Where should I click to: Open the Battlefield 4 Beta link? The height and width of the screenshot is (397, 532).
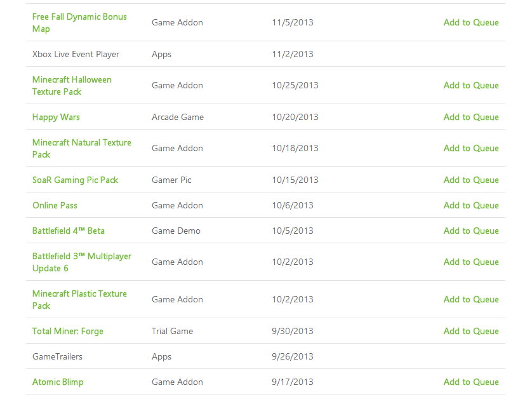68,231
